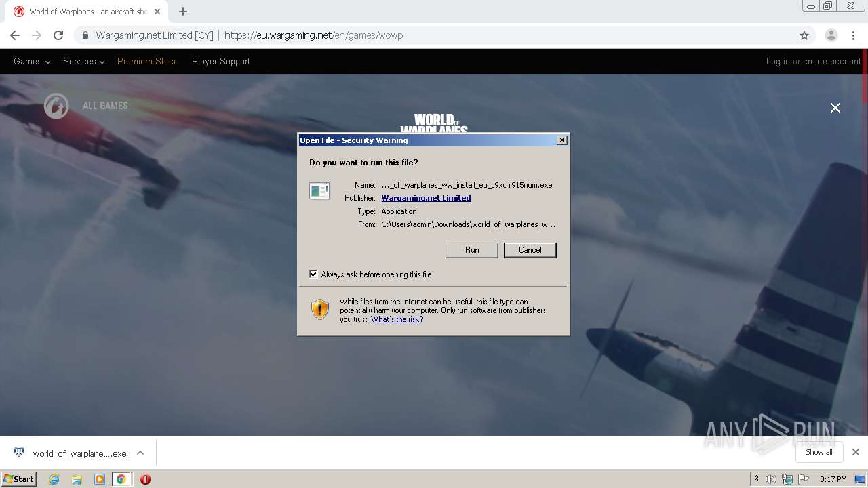The height and width of the screenshot is (488, 868).
Task: Click the Show Desktop tray icon
Action: [860, 479]
